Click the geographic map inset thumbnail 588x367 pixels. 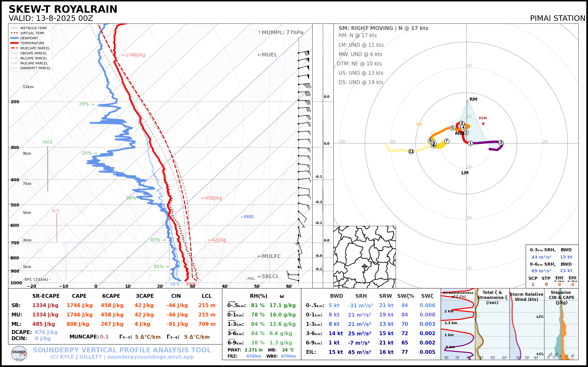click(x=365, y=257)
